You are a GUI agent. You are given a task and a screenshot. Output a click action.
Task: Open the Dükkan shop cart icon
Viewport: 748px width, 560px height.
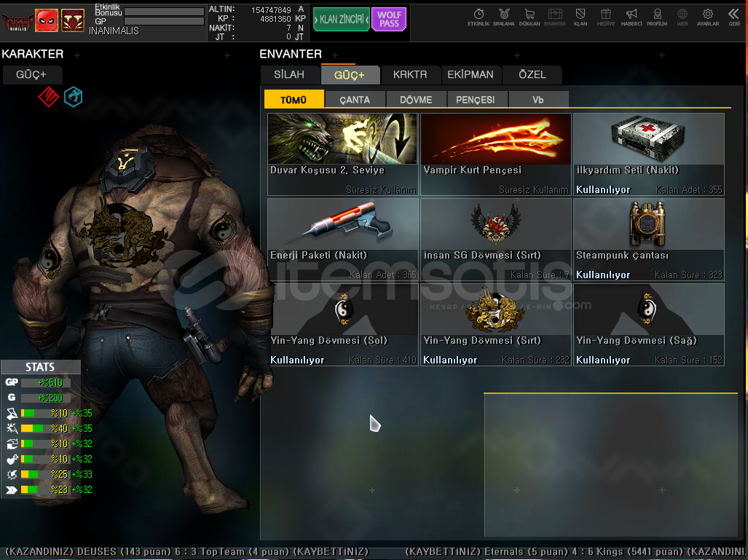tap(529, 17)
